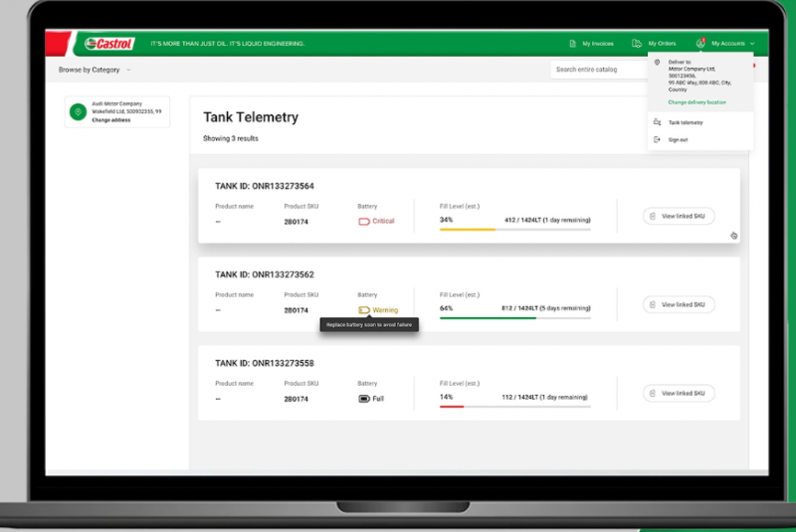The height and width of the screenshot is (532, 796).
Task: Click the My Accounts profile icon
Action: [x=700, y=43]
